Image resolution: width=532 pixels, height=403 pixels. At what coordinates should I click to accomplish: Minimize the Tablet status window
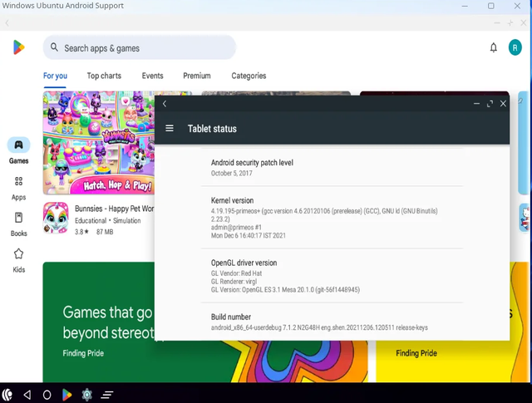point(476,104)
